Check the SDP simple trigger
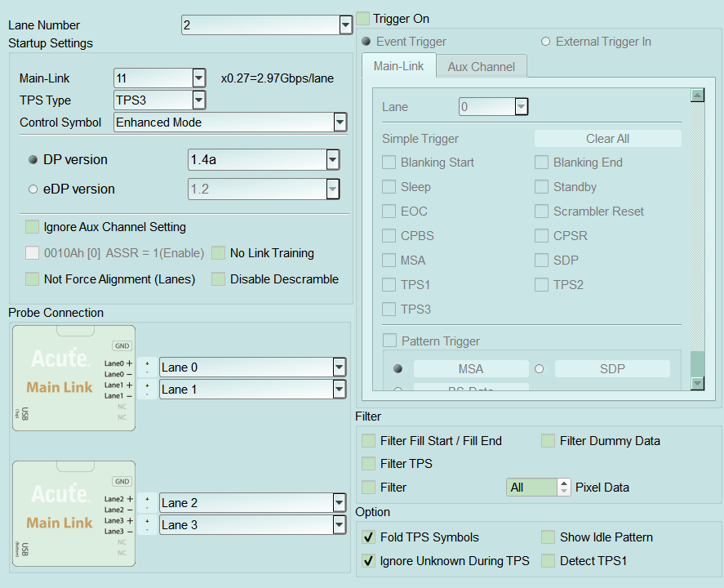Viewport: 724px width, 588px height. point(542,261)
